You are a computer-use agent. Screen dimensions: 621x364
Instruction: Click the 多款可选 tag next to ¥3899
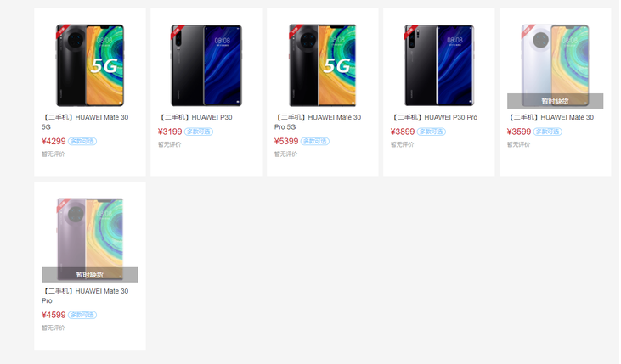point(432,132)
